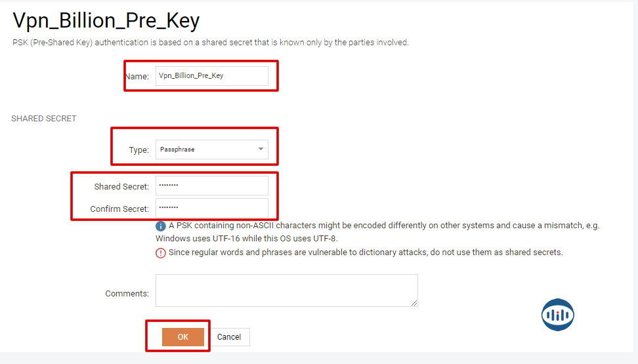Focus the Name field containing Vpn_Billion_Pre_Key
Screen dimensions: 638x364
[211, 76]
